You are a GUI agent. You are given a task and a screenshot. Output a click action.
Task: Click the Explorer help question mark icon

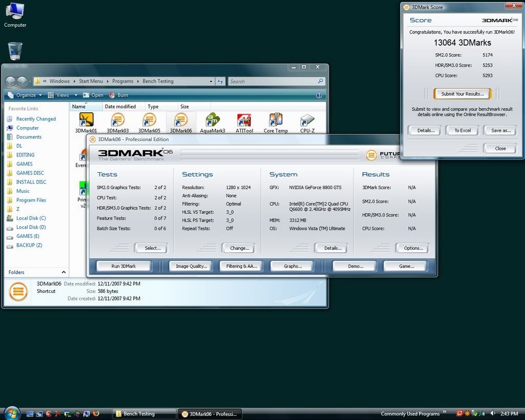click(x=319, y=95)
